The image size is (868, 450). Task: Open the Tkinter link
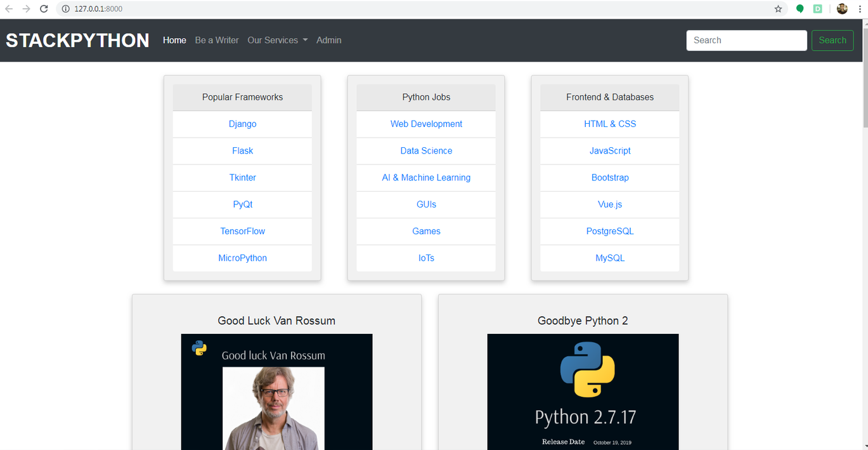[242, 178]
